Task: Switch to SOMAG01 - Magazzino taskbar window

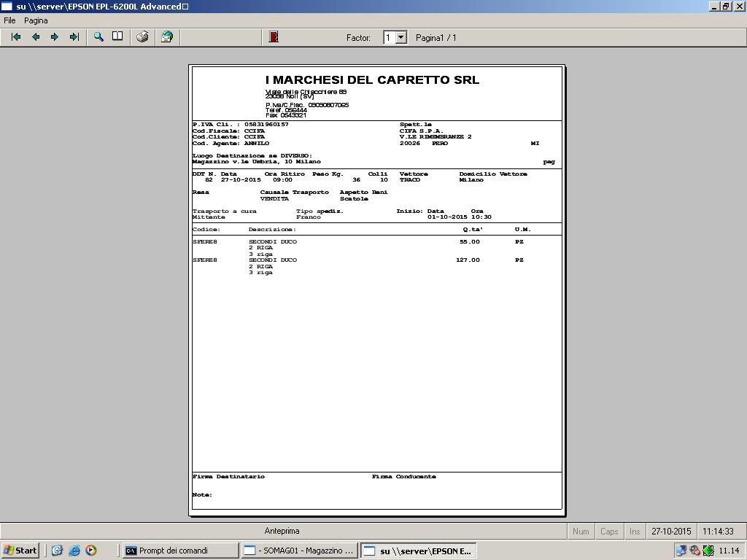Action: coord(299,551)
